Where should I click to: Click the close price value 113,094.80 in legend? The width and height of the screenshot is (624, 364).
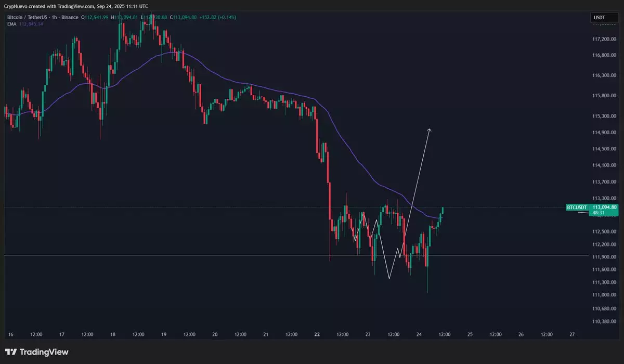[184, 17]
